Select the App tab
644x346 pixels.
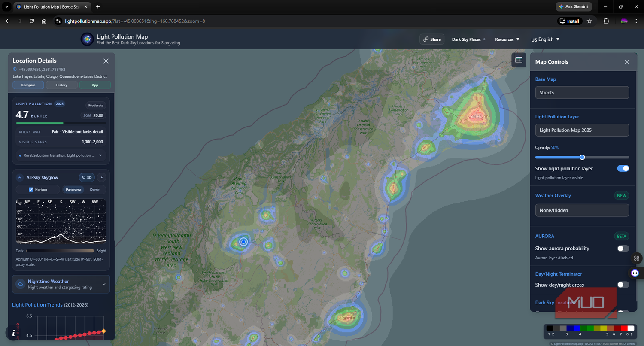(95, 85)
